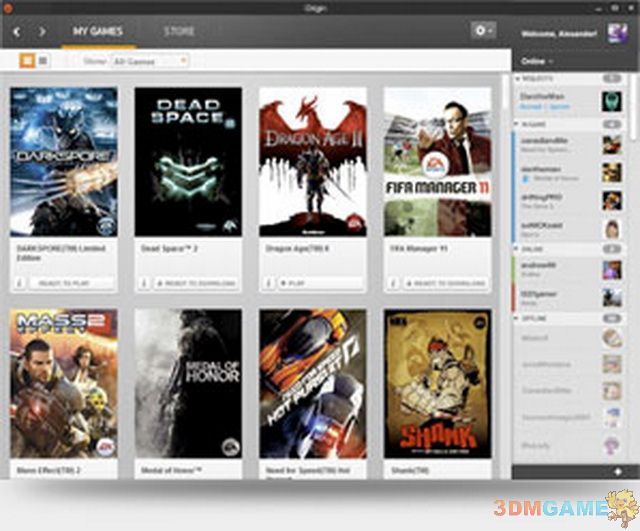The width and height of the screenshot is (640, 531).
Task: Click the Origin logo in title bar
Action: [7, 7]
